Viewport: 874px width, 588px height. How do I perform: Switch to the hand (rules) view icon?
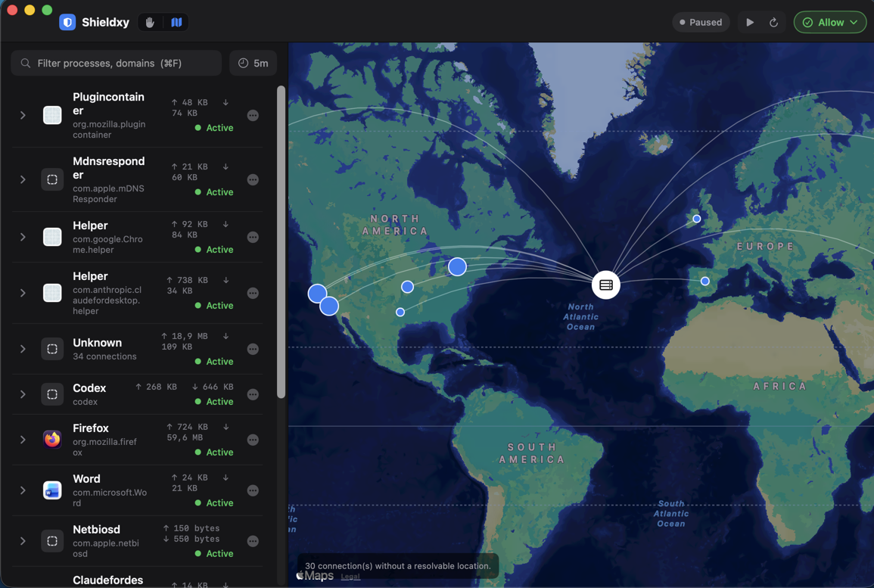(150, 22)
